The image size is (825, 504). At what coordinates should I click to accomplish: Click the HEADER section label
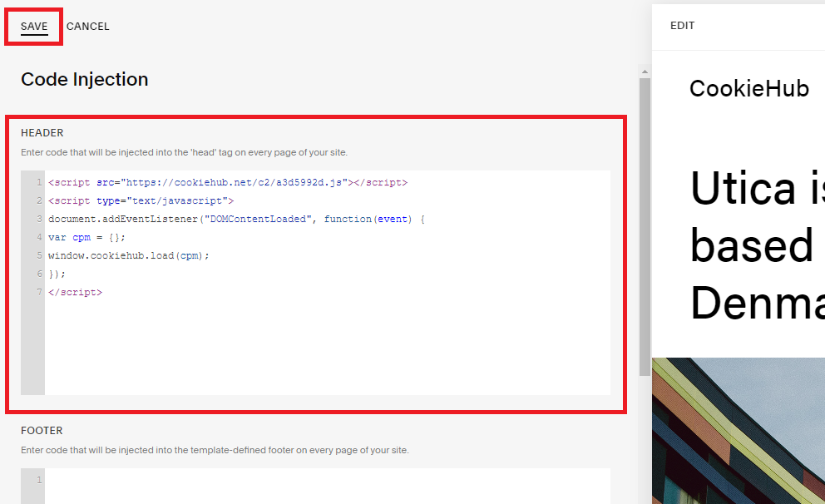(42, 132)
